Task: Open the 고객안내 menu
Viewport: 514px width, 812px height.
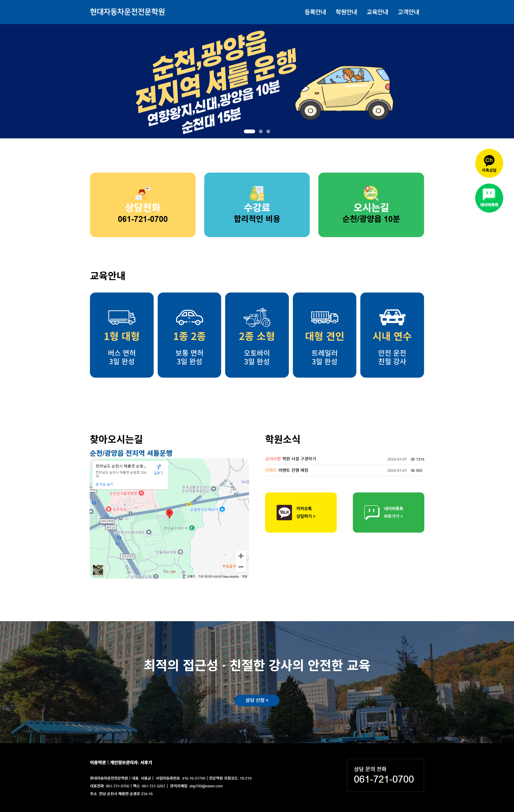Action: coord(408,12)
